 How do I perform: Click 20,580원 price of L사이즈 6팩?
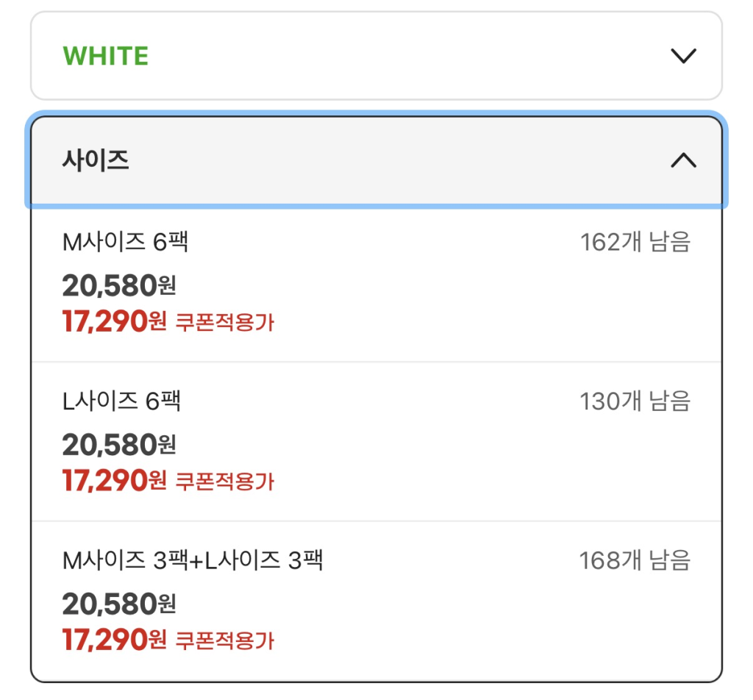118,445
